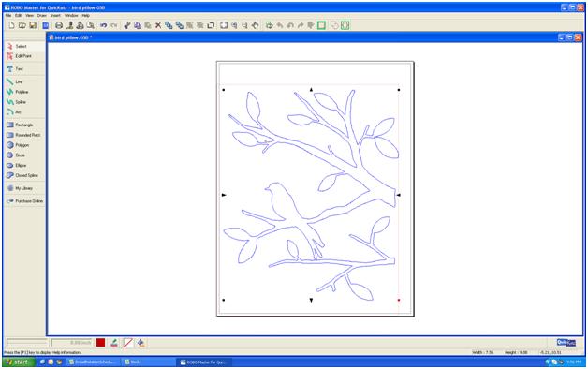Click the New document toolbar icon
This screenshot has width=588, height=369.
(x=11, y=25)
